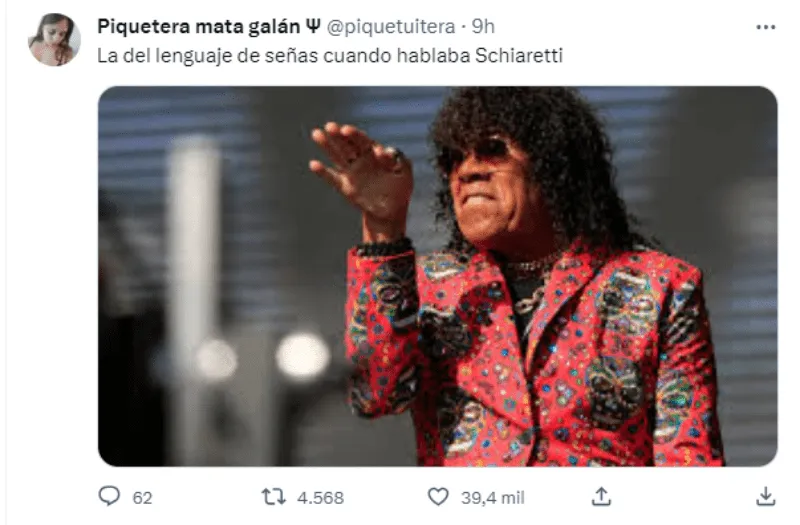Click the 62 replies count
This screenshot has height=525, width=800.
[142, 497]
